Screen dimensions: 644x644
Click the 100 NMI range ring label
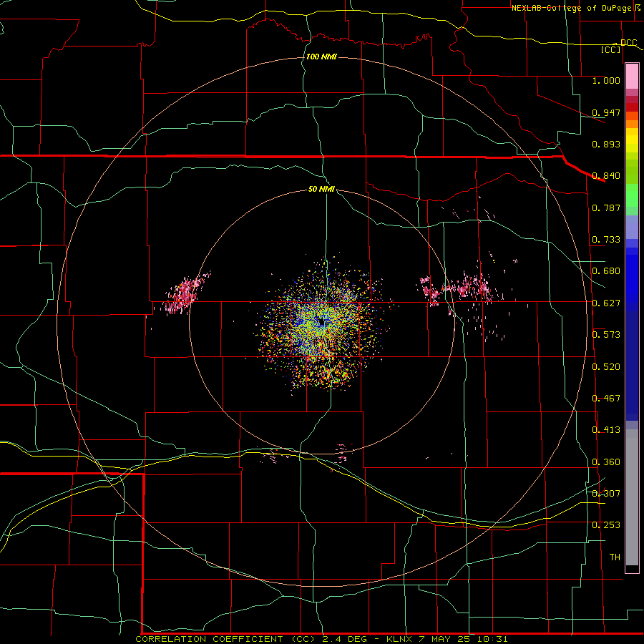click(x=321, y=57)
